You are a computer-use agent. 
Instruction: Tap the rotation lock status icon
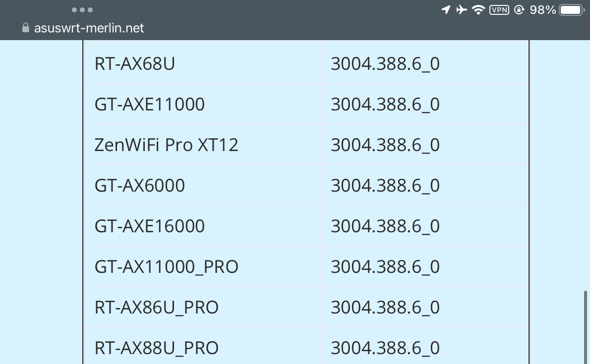click(519, 9)
